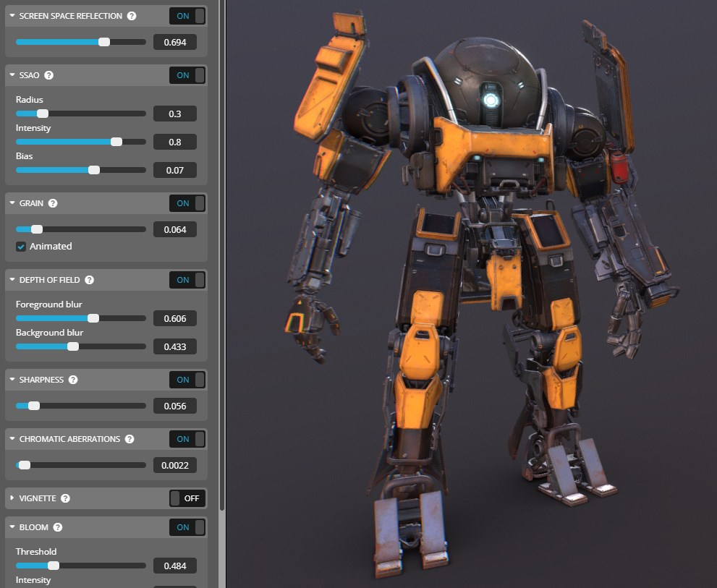Show help for Depth of Field

point(88,280)
